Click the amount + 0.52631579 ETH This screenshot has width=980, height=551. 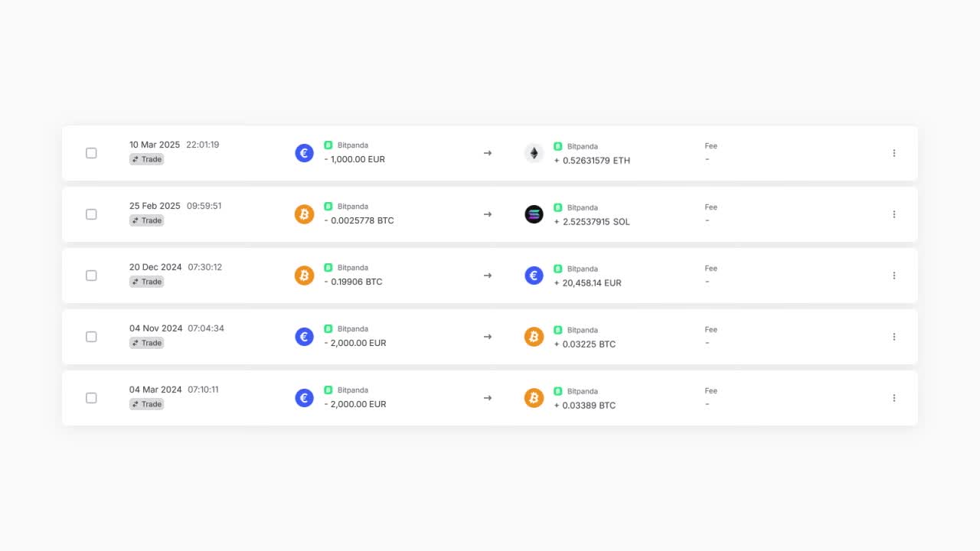(592, 161)
